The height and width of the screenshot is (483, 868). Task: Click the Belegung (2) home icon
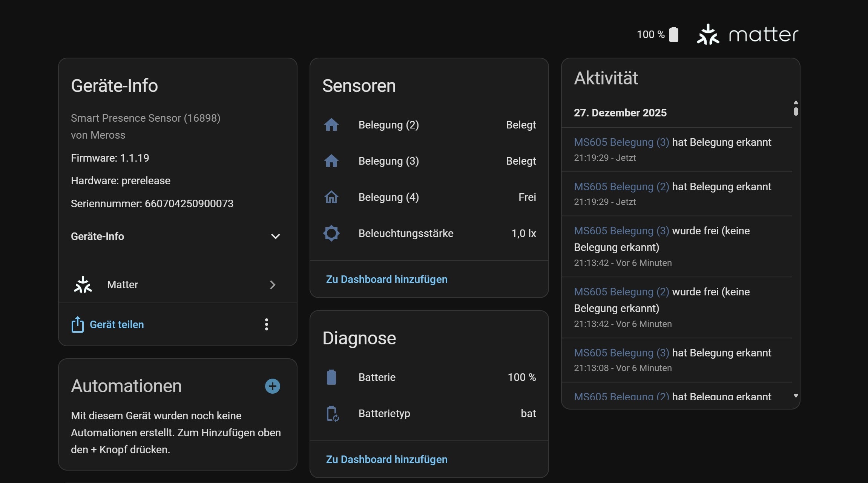point(331,125)
